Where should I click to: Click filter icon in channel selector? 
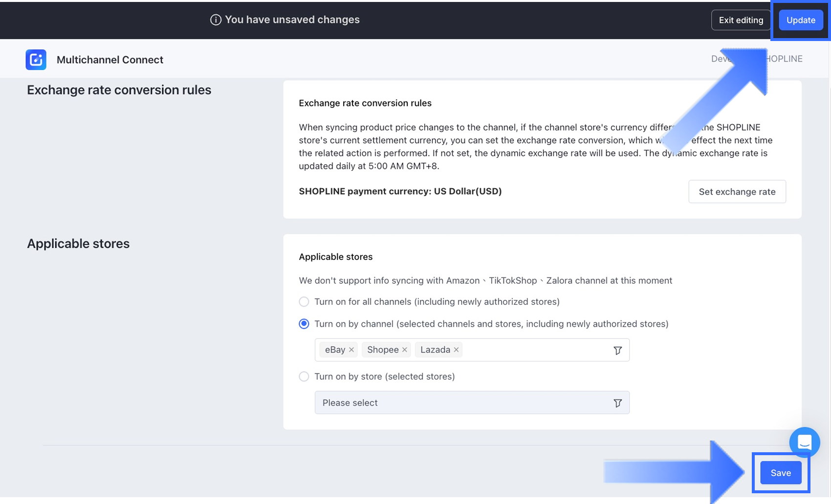coord(617,350)
